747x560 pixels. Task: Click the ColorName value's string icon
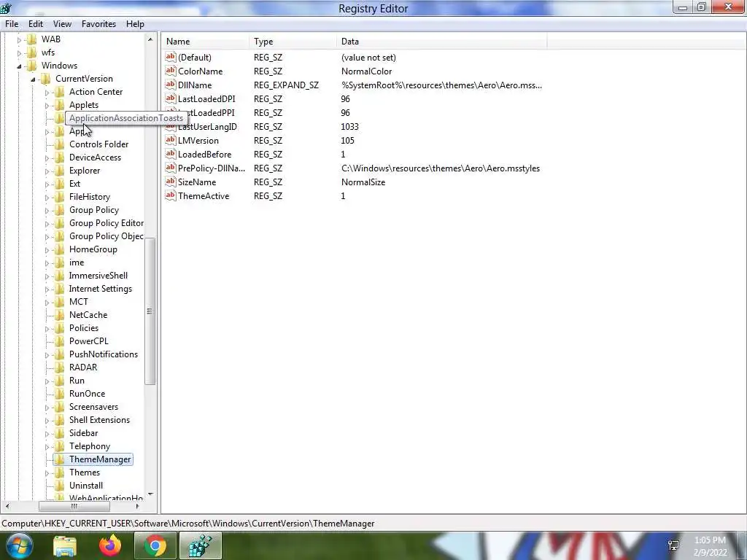(171, 71)
